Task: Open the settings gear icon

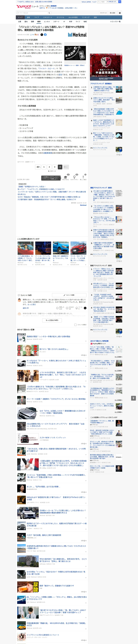Action: (x=120, y=13)
